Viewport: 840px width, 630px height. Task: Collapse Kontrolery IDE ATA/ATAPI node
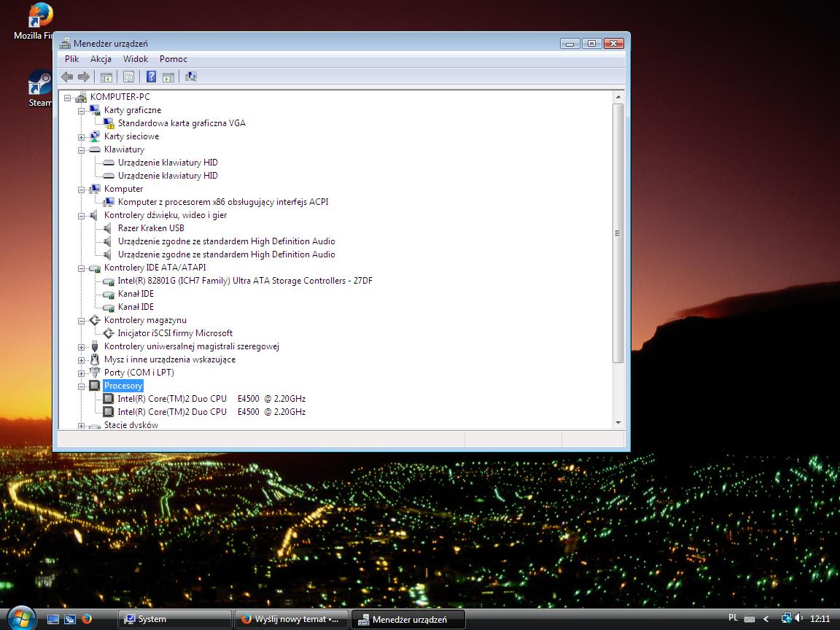point(82,268)
